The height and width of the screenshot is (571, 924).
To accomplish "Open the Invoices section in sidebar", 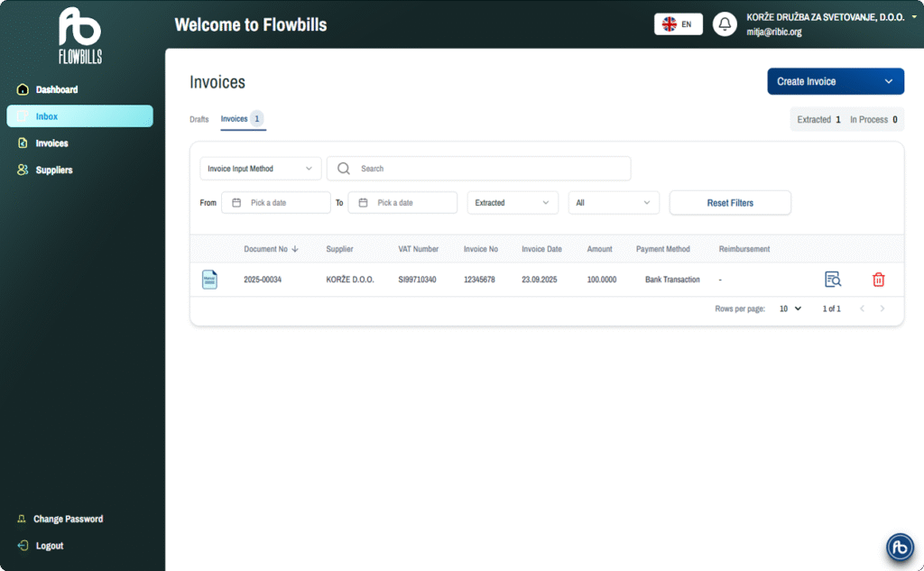I will coord(51,143).
